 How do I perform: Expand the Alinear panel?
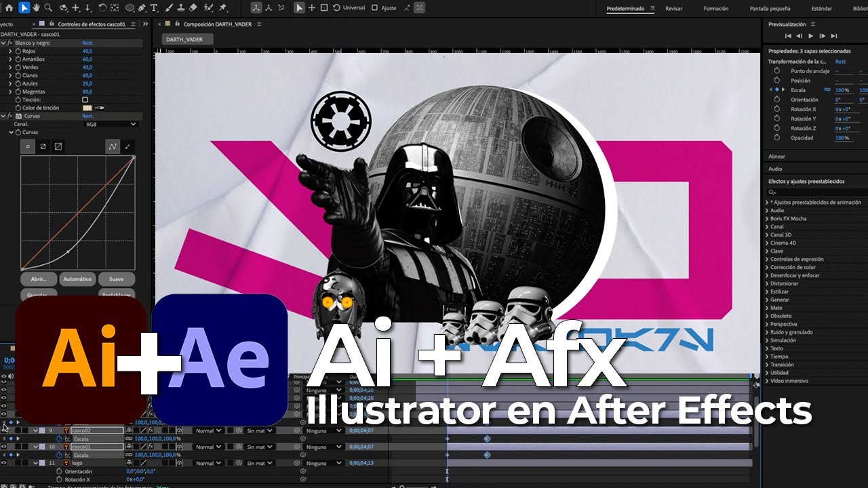click(x=776, y=157)
